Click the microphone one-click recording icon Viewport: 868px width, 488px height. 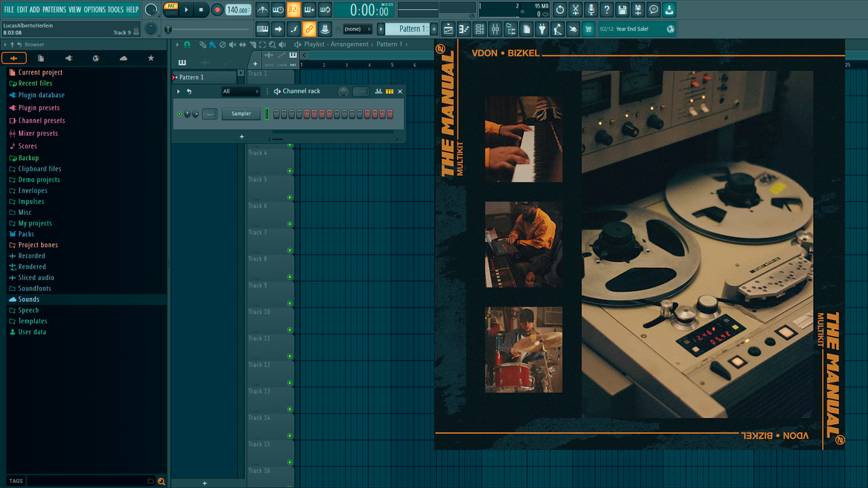click(x=591, y=10)
